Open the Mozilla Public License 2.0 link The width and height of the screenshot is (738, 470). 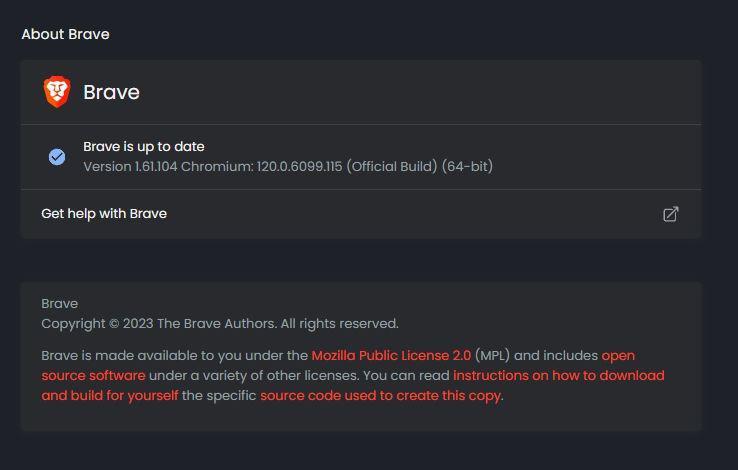[x=391, y=355]
